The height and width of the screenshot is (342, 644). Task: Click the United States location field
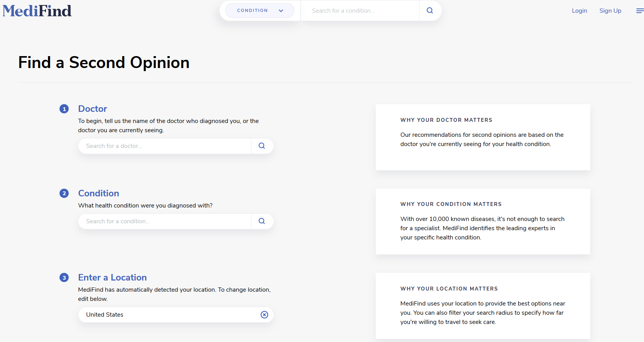click(x=169, y=315)
